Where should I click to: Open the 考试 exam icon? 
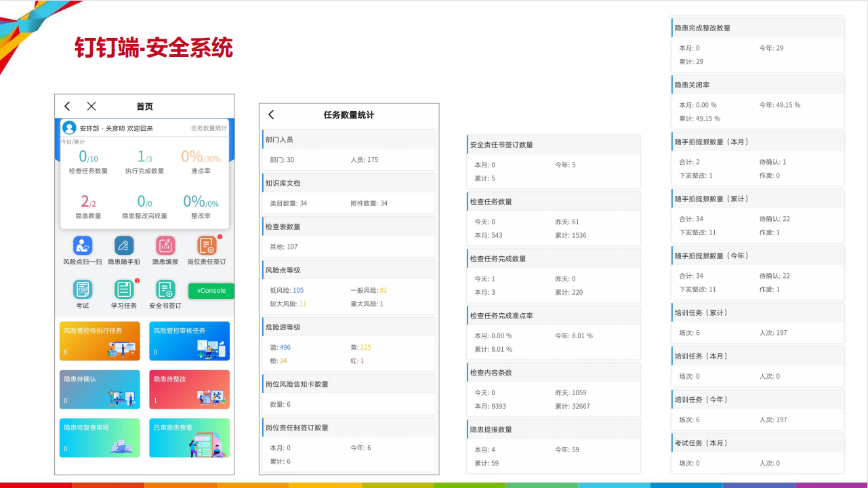[83, 290]
